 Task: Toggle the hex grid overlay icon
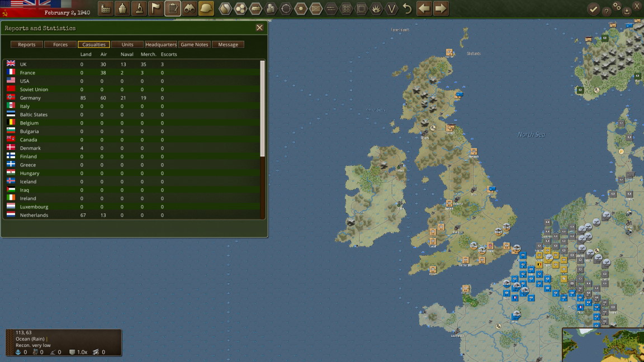pyautogui.click(x=240, y=8)
